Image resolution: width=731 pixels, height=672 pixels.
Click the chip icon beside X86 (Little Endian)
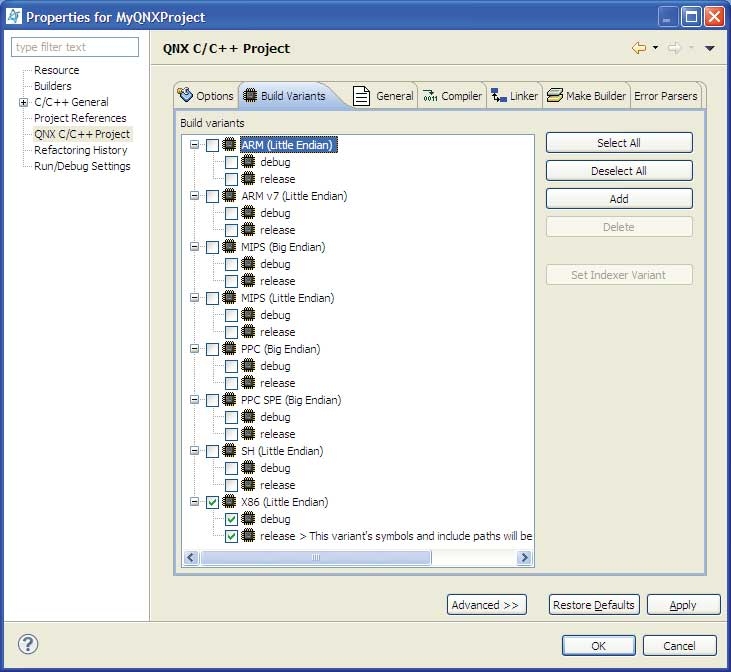230,502
